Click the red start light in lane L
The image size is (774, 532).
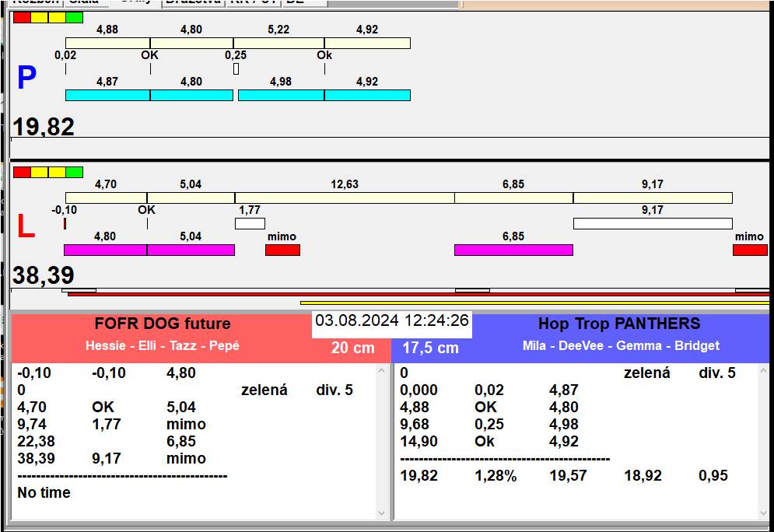(x=22, y=172)
